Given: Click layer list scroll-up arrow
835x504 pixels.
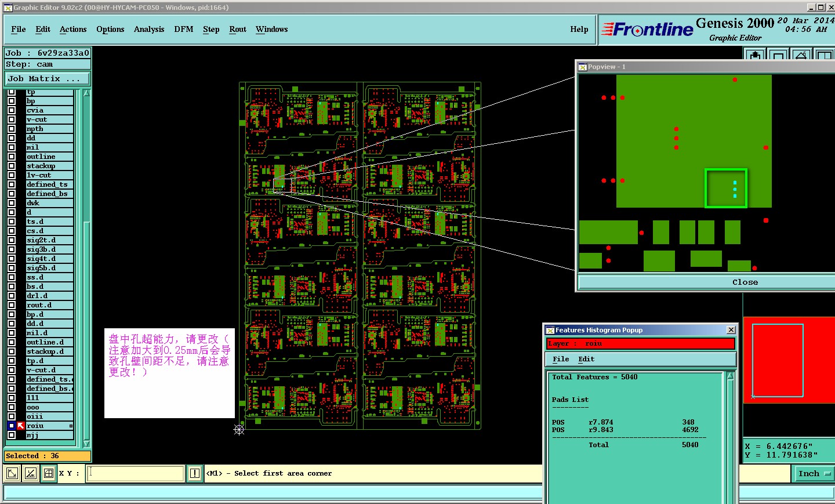Looking at the screenshot, I should click(x=86, y=93).
